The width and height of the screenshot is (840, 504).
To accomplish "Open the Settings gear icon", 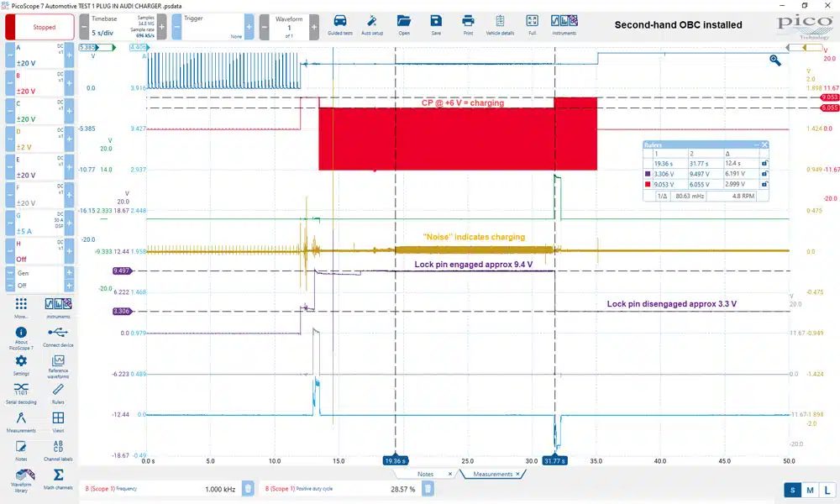I will 21,365.
